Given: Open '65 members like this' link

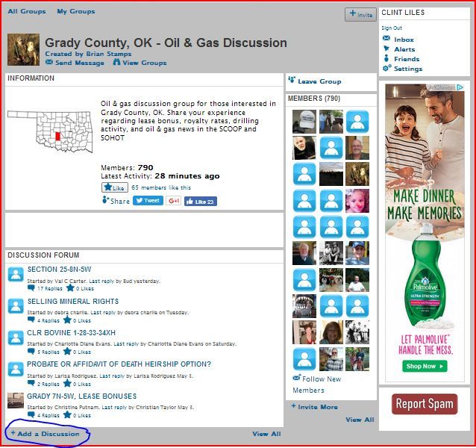Looking at the screenshot, I should tap(161, 187).
